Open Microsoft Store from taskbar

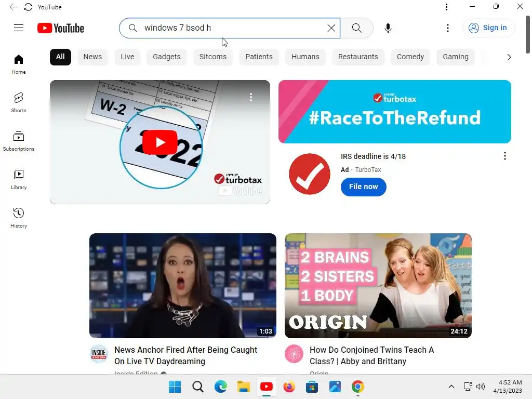pyautogui.click(x=312, y=387)
